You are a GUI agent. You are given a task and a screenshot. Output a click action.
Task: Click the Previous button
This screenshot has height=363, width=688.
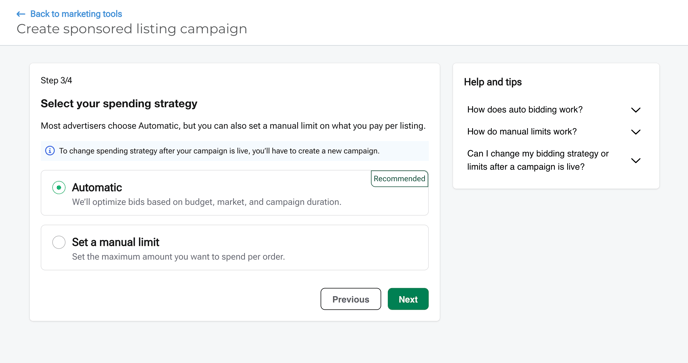point(351,299)
